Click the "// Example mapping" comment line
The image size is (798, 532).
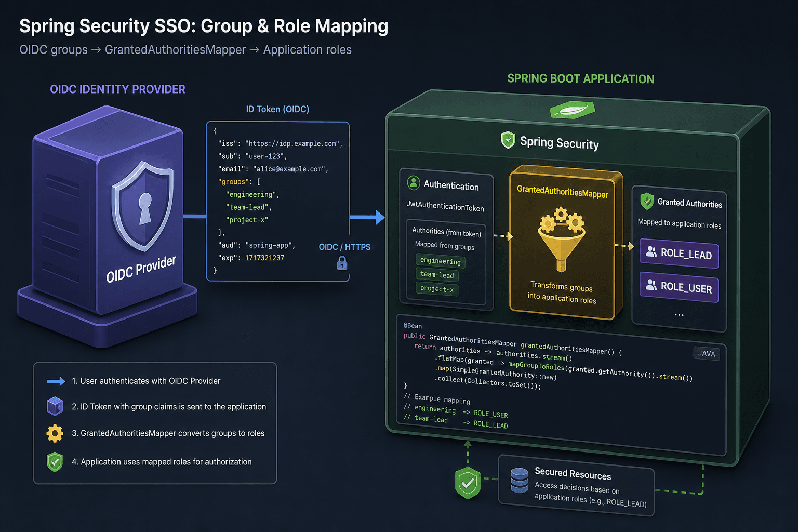(437, 398)
